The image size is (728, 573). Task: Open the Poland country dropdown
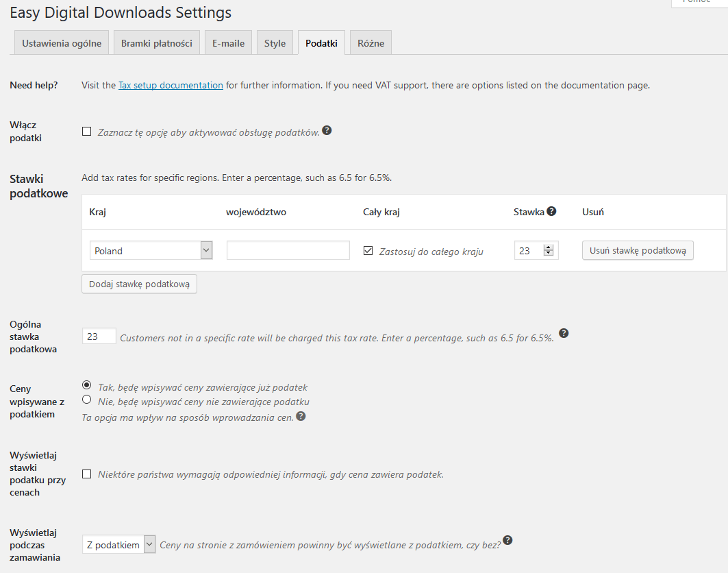[151, 251]
